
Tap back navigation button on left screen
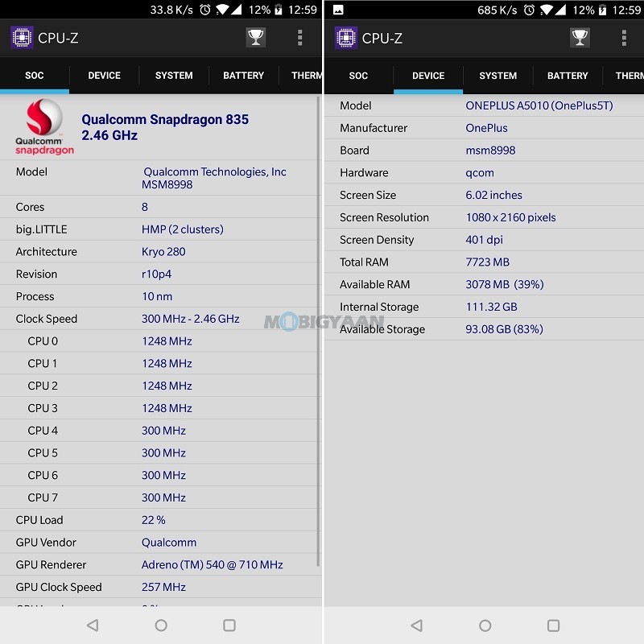point(93,625)
